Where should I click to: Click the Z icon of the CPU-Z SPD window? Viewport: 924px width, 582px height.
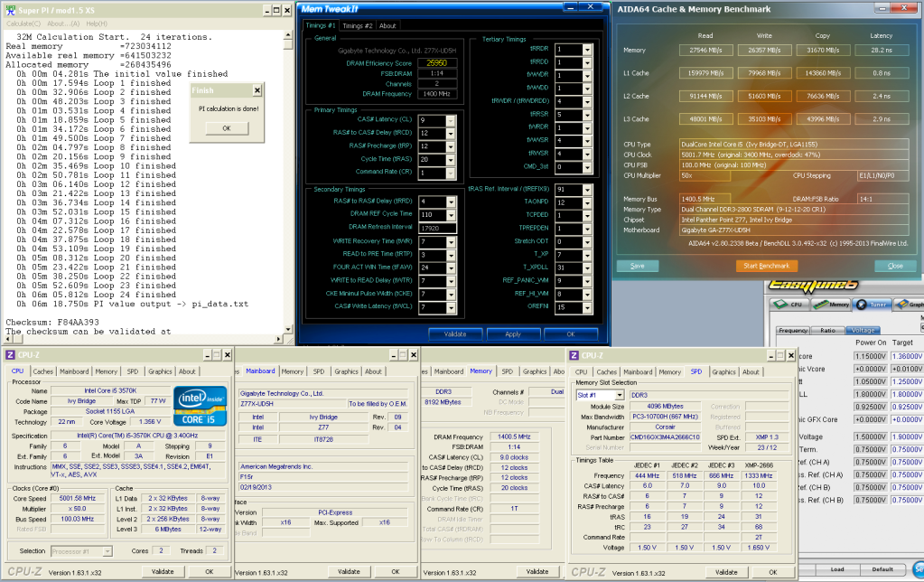(x=574, y=355)
